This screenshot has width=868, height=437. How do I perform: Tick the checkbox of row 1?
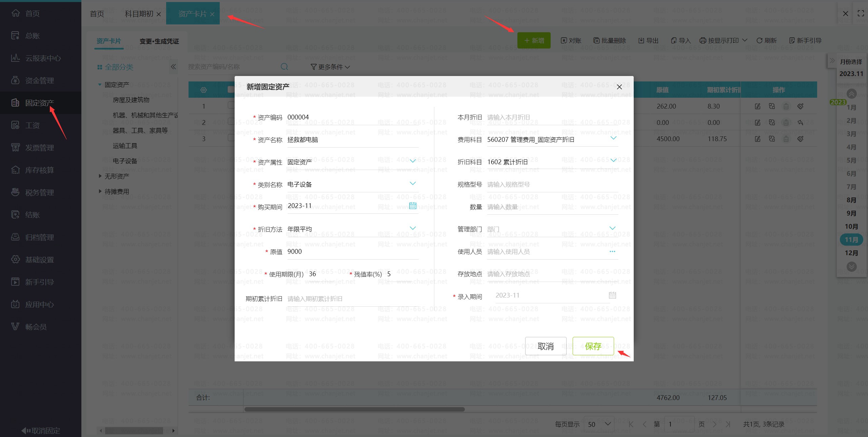tap(231, 106)
